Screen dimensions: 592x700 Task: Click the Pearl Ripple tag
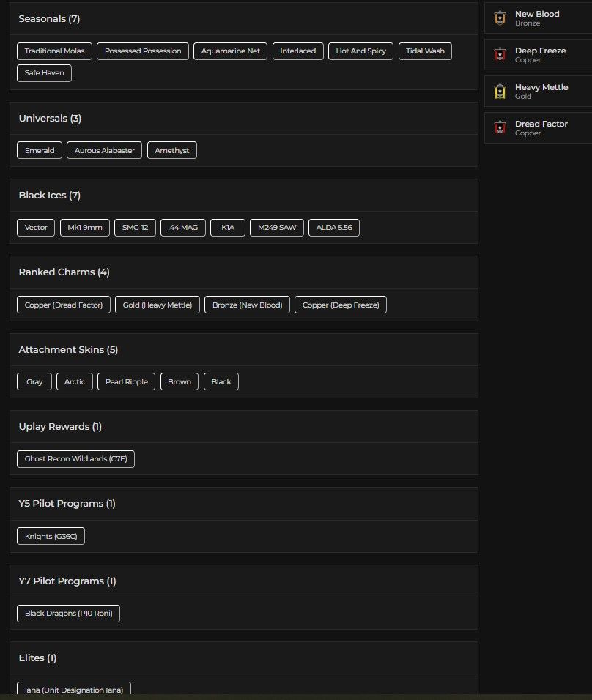click(127, 381)
